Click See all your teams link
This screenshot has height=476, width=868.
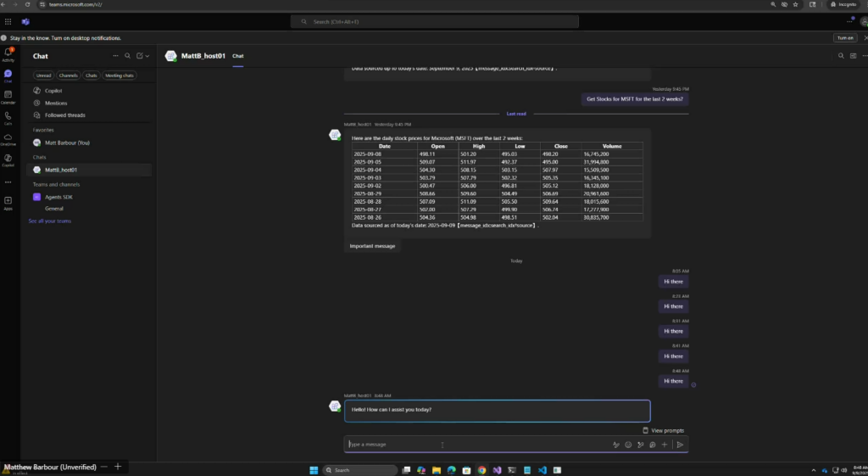(50, 221)
